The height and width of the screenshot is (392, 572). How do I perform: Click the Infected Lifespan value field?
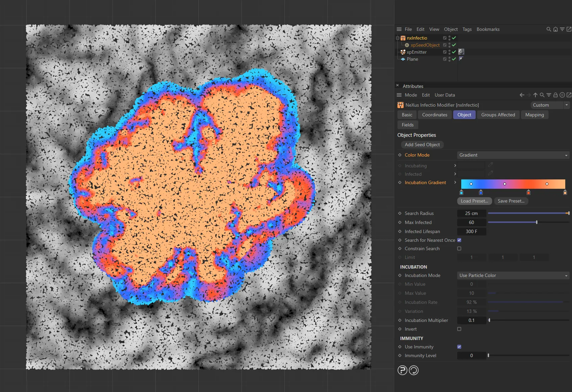pos(471,231)
